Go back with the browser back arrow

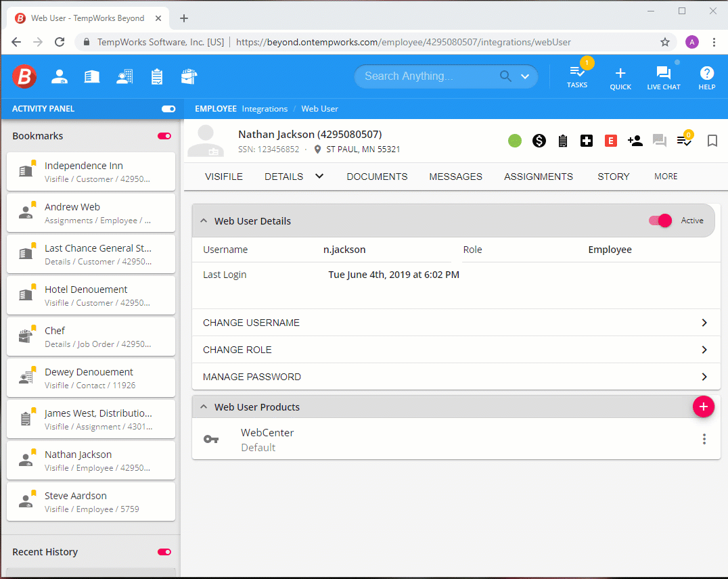click(16, 42)
